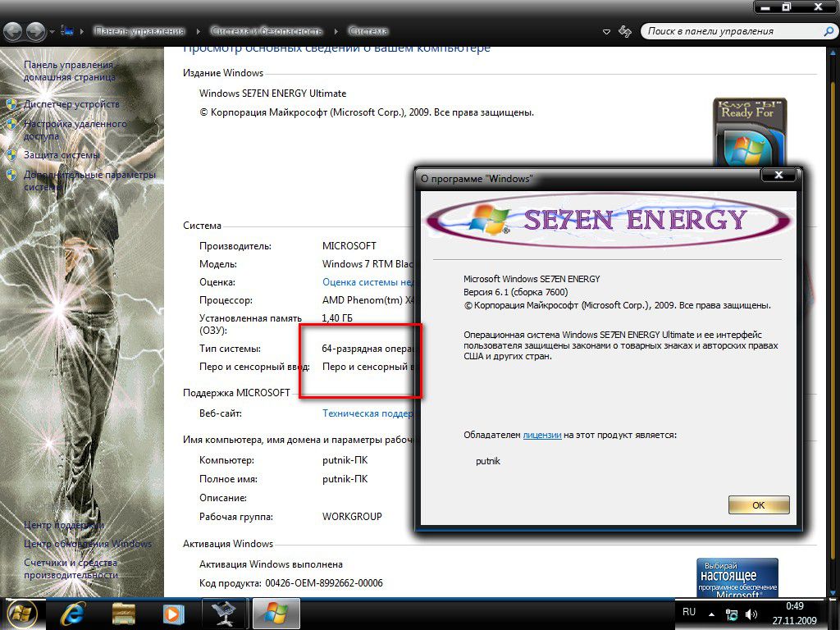This screenshot has height=630, width=840.
Task: Open 'Дополнительные параметры системы' link
Action: pyautogui.click(x=89, y=180)
